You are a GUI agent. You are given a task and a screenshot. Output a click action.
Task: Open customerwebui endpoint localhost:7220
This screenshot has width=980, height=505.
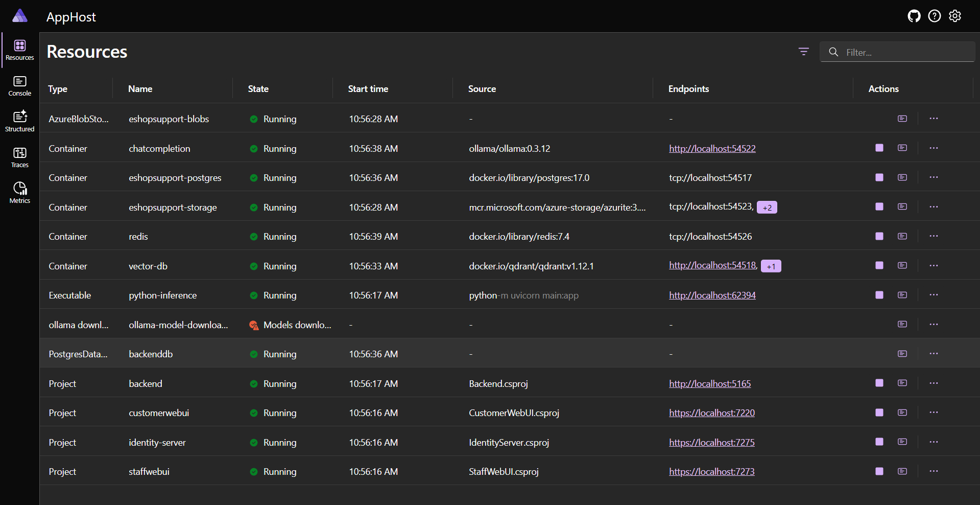712,413
